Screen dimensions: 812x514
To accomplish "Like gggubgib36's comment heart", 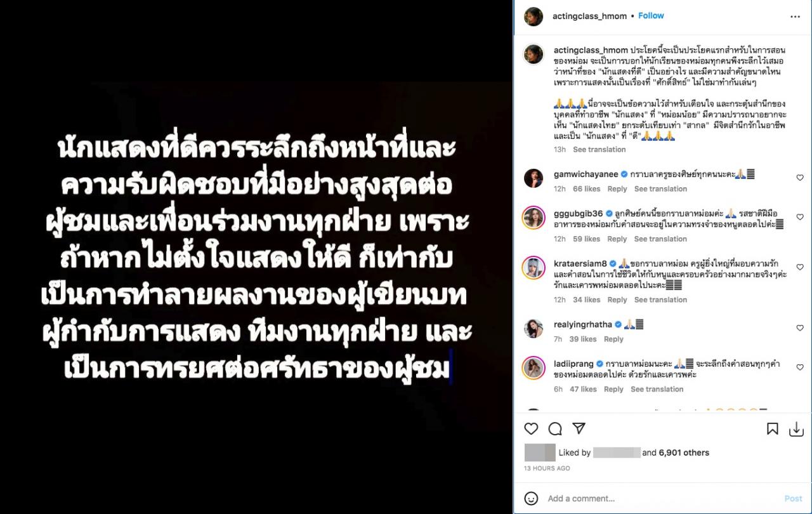I will (x=799, y=217).
